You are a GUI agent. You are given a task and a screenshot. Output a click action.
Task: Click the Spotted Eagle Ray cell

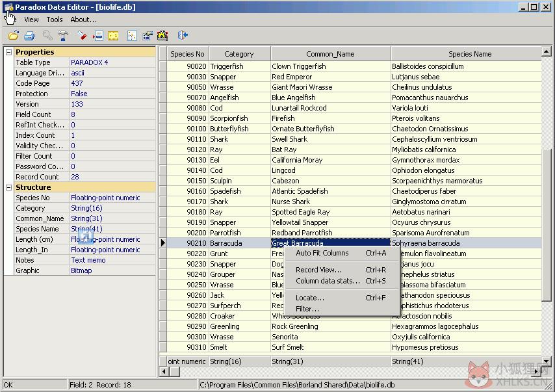[x=331, y=212]
